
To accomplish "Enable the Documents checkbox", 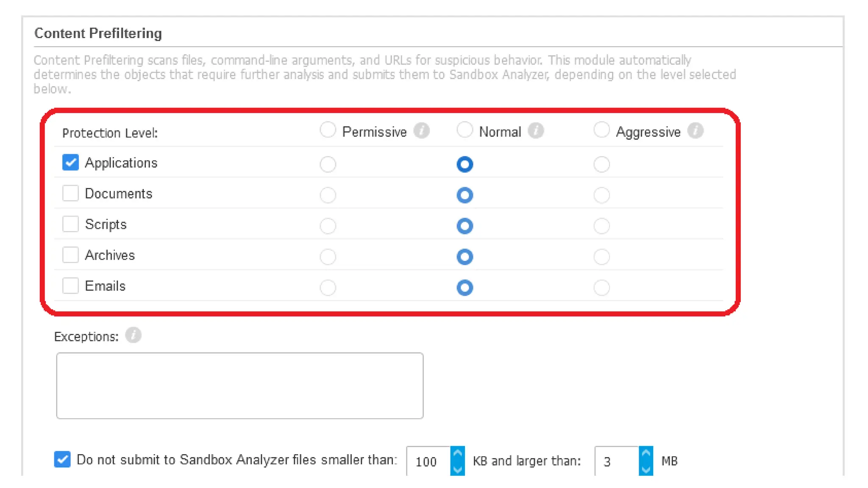I will tap(70, 194).
